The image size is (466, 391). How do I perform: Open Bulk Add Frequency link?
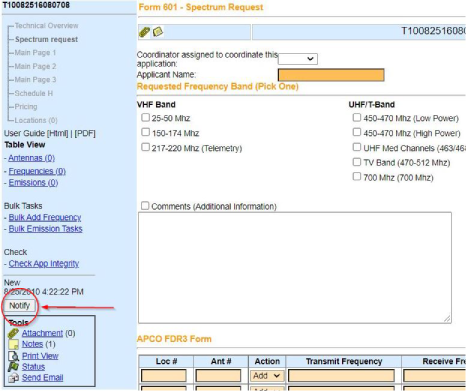pyautogui.click(x=45, y=218)
